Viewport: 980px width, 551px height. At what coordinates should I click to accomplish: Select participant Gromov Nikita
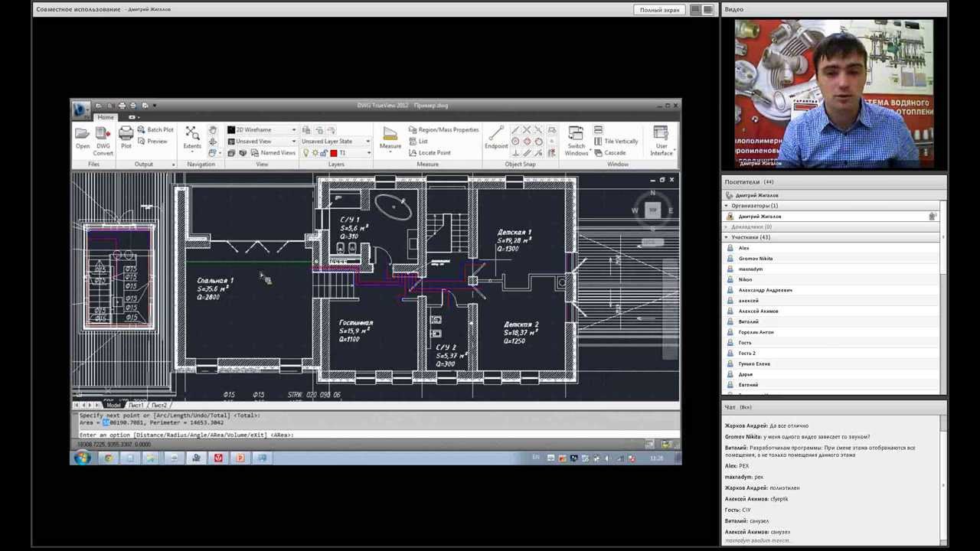(x=755, y=259)
